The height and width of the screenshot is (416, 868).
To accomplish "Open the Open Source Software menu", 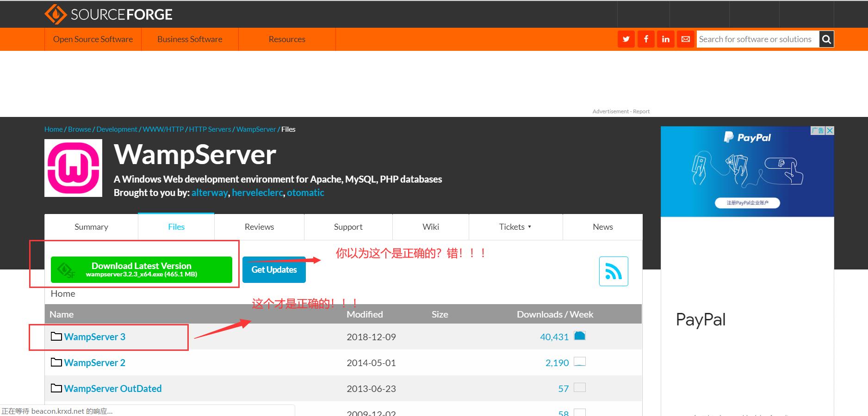I will [93, 39].
